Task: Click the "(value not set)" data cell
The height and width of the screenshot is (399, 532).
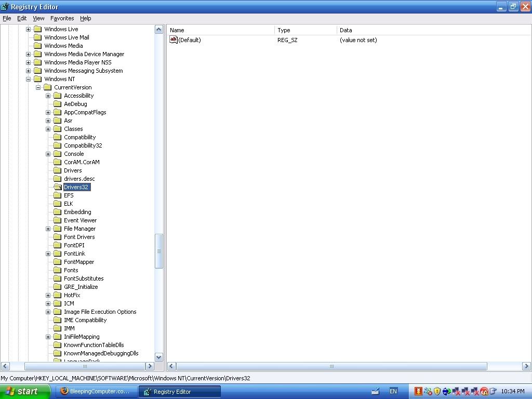Action: click(x=358, y=40)
